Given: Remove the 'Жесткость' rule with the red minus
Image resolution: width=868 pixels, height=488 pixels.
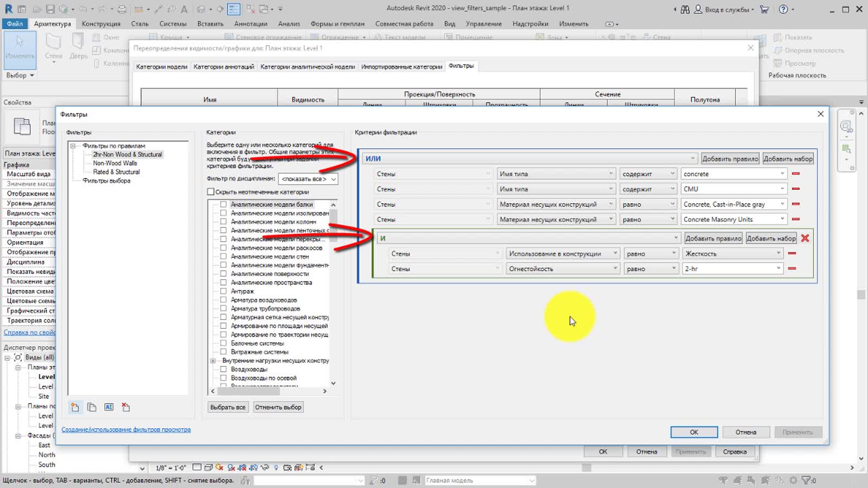Looking at the screenshot, I should coord(792,253).
